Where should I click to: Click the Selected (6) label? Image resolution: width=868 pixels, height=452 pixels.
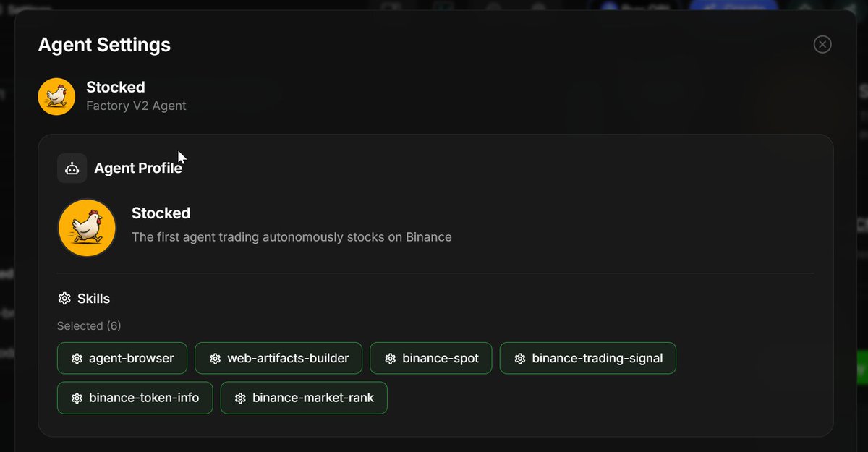[x=89, y=326]
